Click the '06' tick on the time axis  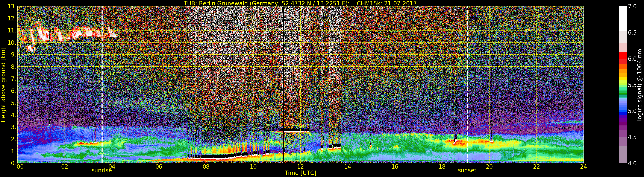[x=159, y=166]
